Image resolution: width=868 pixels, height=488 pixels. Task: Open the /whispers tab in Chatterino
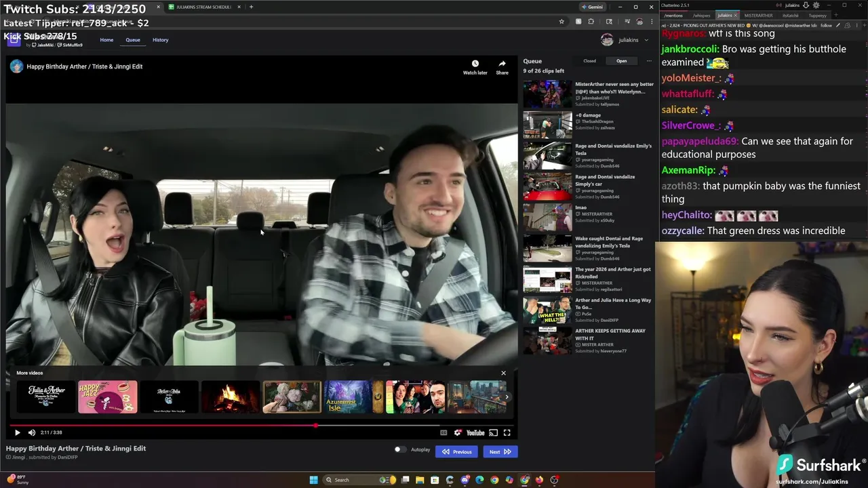pos(701,15)
